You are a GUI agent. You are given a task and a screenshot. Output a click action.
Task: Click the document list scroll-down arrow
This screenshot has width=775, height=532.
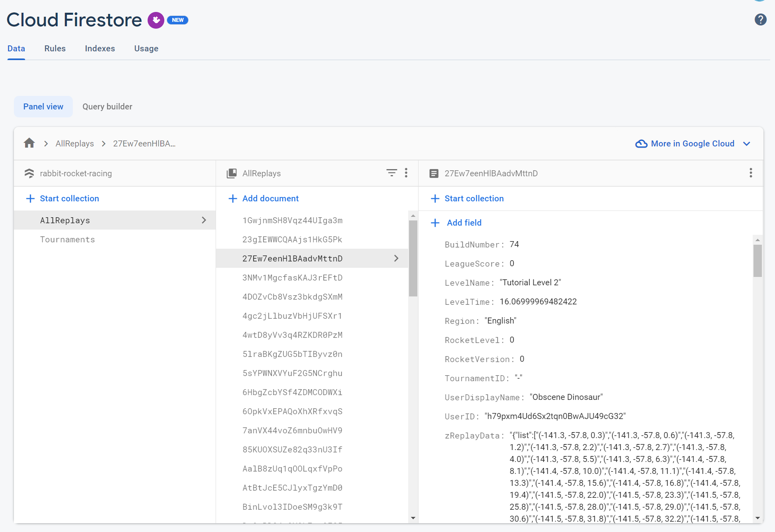click(413, 518)
